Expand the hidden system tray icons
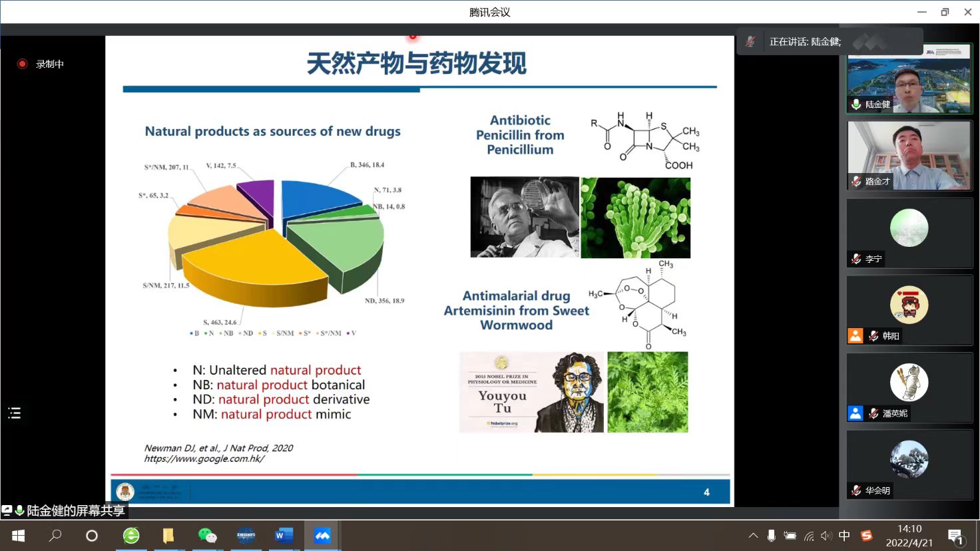This screenshot has height=551, width=980. (x=753, y=536)
